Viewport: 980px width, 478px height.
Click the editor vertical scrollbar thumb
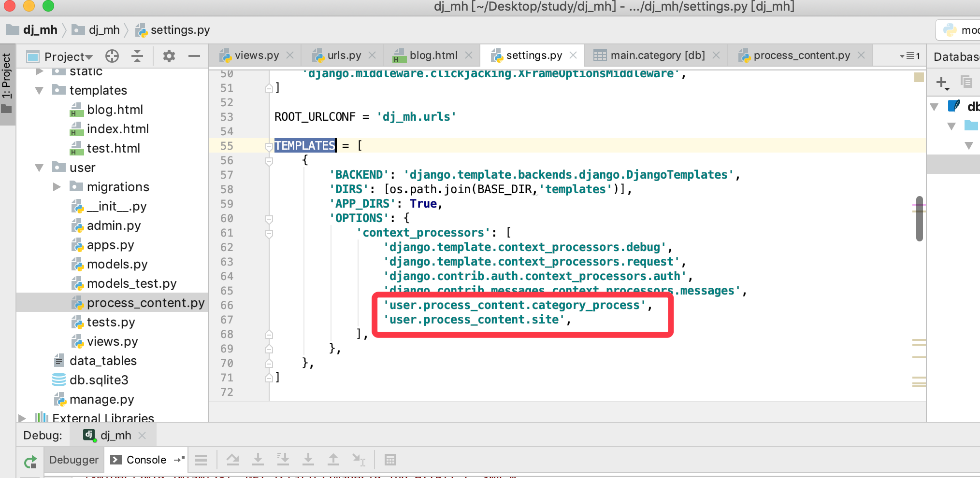pyautogui.click(x=919, y=218)
